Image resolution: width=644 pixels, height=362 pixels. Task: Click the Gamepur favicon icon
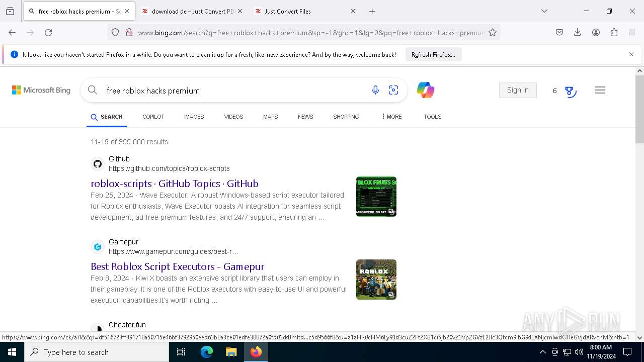98,247
